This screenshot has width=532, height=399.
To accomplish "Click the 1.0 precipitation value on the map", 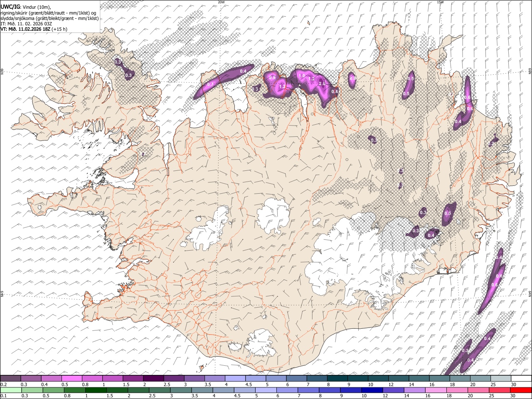I will [302, 76].
